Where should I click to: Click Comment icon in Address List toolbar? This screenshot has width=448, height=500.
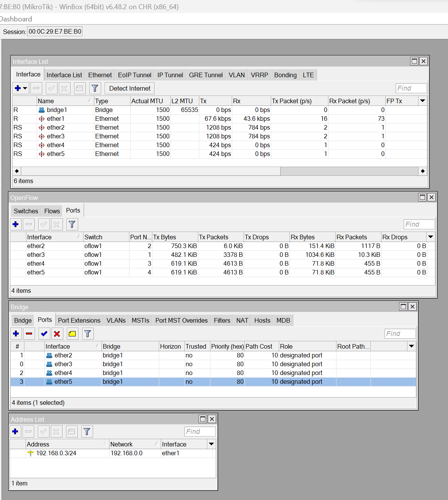pyautogui.click(x=71, y=432)
